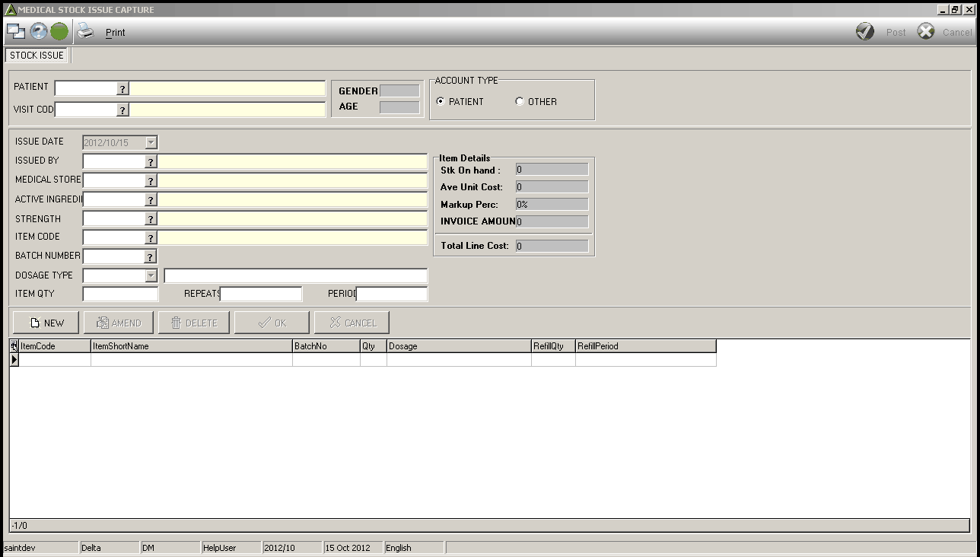This screenshot has height=557, width=980.
Task: Open the BATCH NUMBER lookup question mark button
Action: (x=151, y=257)
